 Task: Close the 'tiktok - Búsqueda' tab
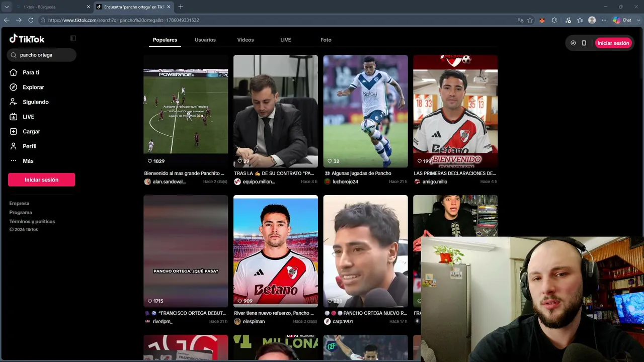coord(89,7)
